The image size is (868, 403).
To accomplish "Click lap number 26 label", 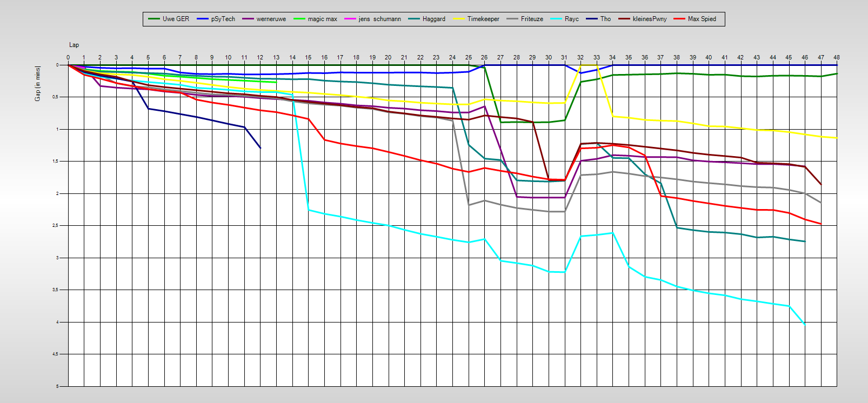I will [x=484, y=57].
